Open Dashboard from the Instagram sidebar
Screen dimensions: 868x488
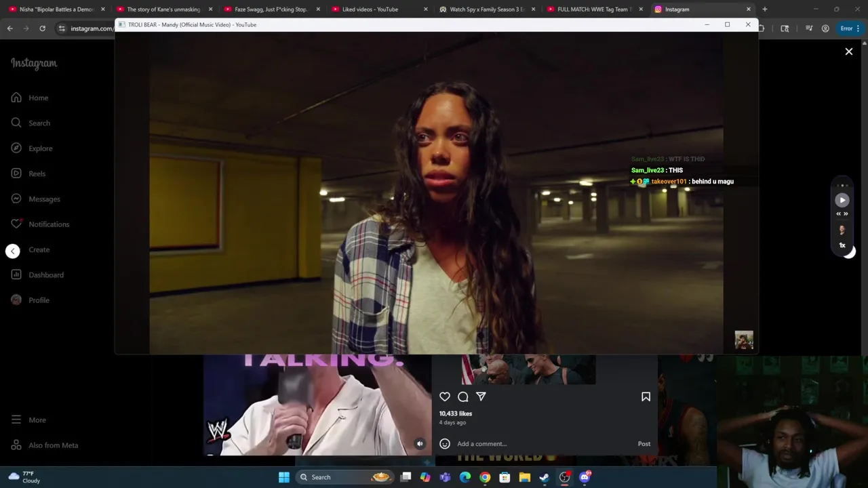pyautogui.click(x=37, y=274)
